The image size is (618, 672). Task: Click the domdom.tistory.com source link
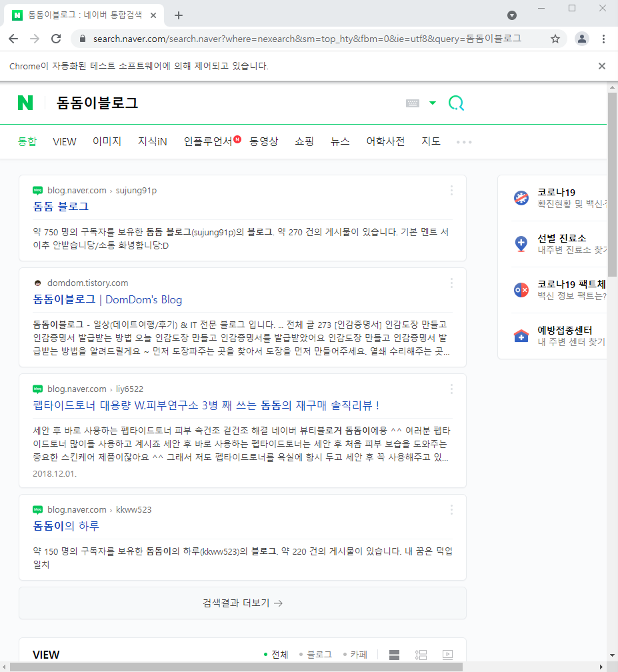(x=81, y=283)
